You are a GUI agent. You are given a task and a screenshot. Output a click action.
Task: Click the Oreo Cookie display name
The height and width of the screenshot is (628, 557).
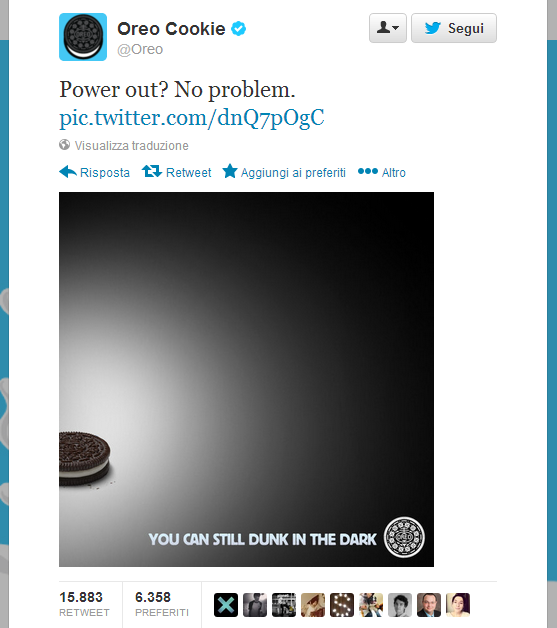tap(171, 29)
